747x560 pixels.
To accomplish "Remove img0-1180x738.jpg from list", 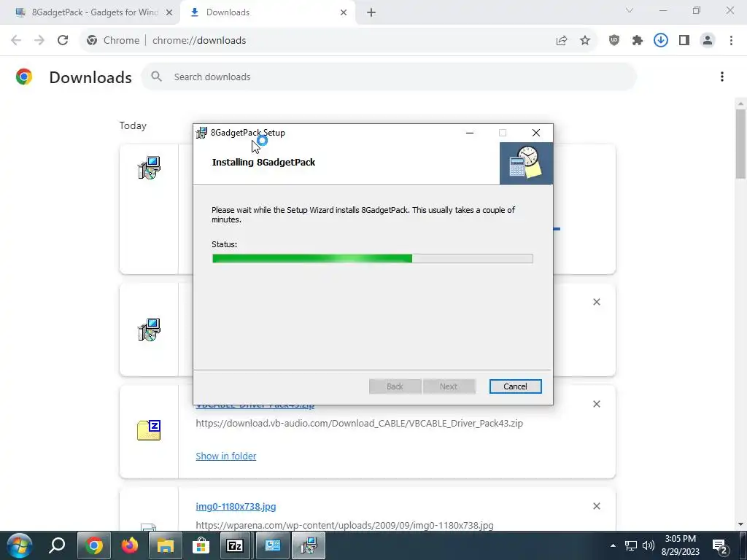I will [x=597, y=506].
